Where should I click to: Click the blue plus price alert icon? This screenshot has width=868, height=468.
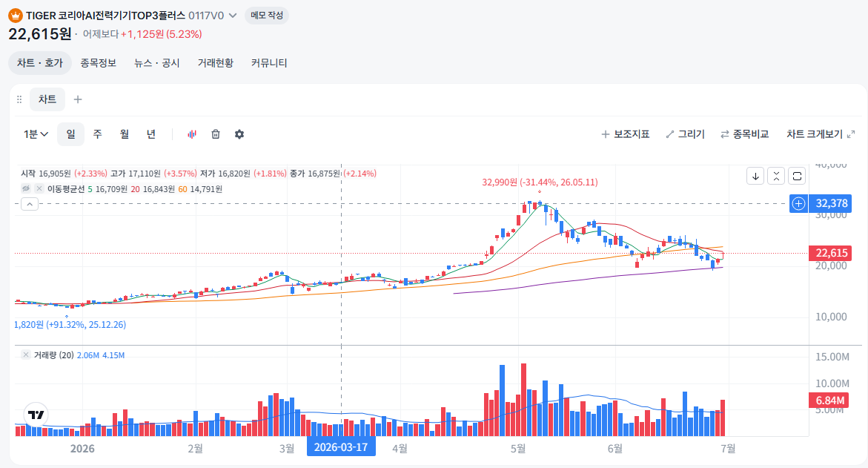tap(798, 203)
